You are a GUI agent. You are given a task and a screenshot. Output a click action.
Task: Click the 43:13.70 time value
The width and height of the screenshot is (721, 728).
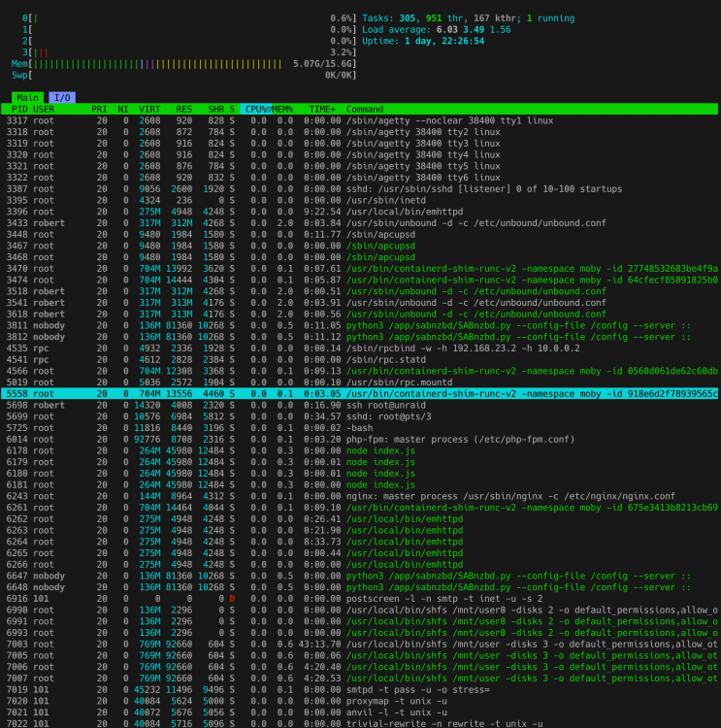pyautogui.click(x=319, y=644)
